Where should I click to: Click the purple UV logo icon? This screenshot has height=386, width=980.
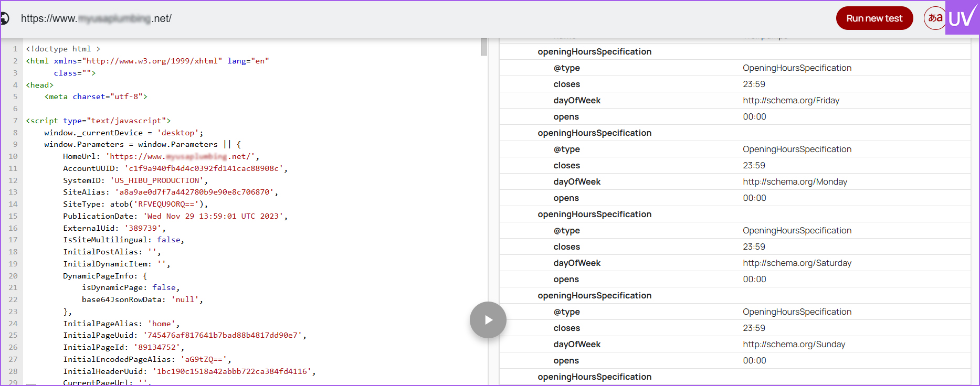pos(962,18)
